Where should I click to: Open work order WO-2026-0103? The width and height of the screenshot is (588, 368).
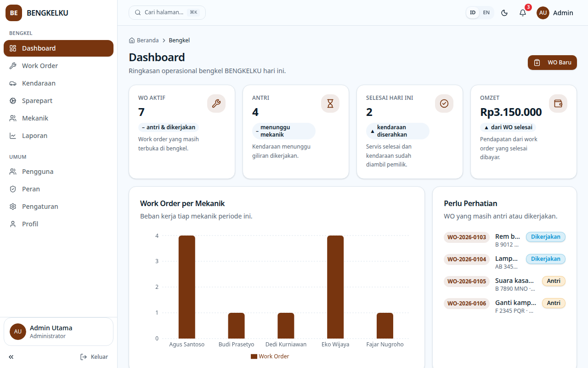[x=467, y=237]
